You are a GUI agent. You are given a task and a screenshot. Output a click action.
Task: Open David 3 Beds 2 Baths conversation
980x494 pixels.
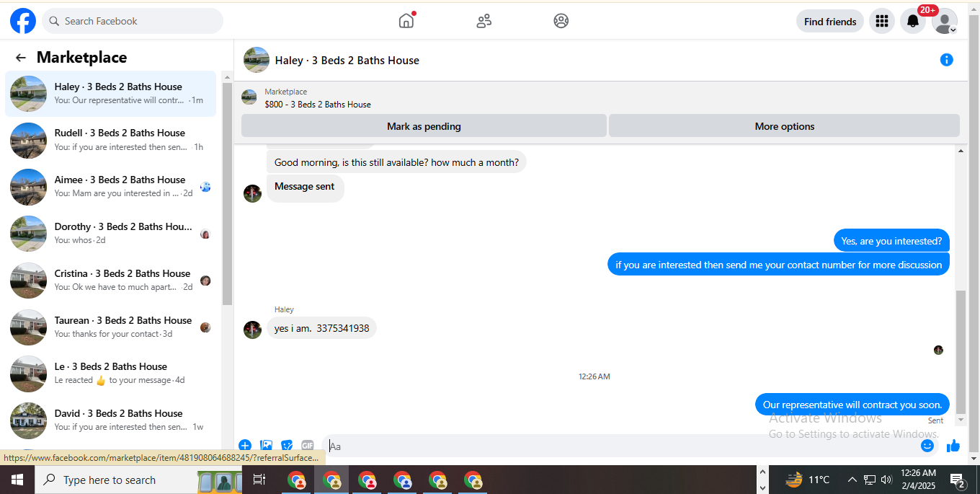(111, 420)
